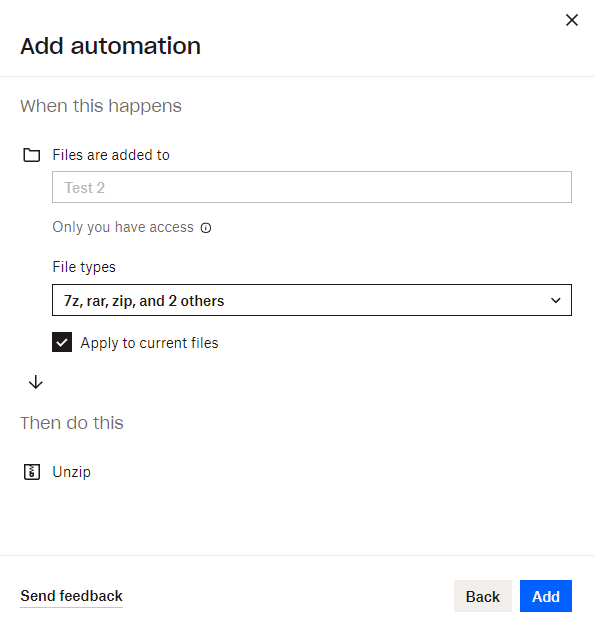Click the File types label
This screenshot has height=633, width=594.
click(x=84, y=267)
